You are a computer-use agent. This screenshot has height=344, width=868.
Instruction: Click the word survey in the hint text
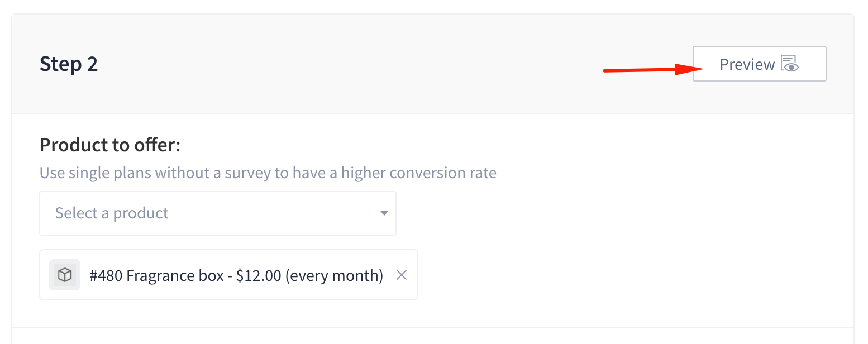247,174
